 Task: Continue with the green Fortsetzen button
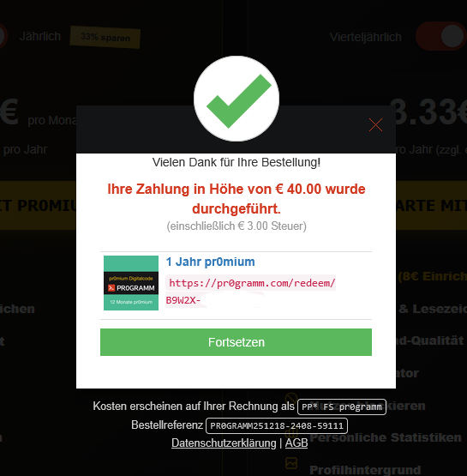coord(236,342)
